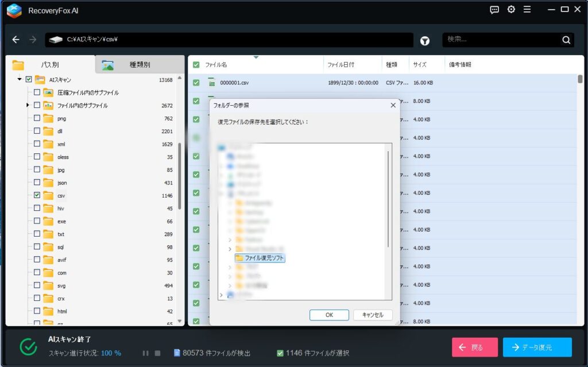
Task: Expand the ファイル内のサブファイル tree node
Action: point(28,105)
